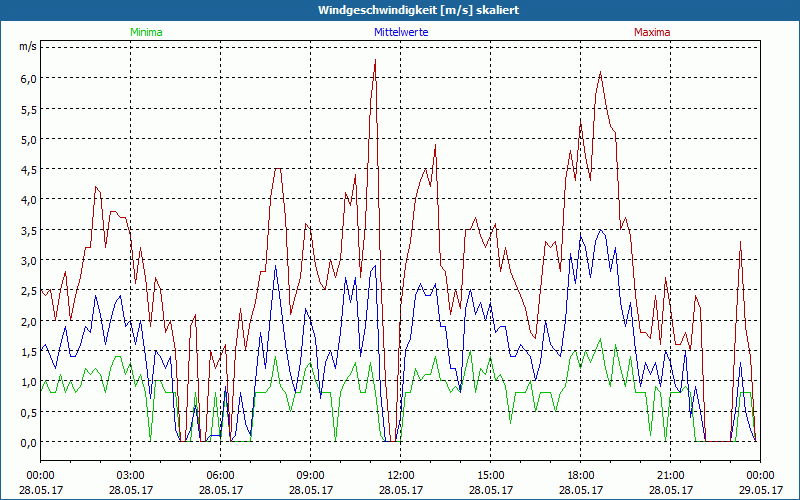This screenshot has height=500, width=800.
Task: Click the 1,5 y-axis value
Action: point(29,352)
